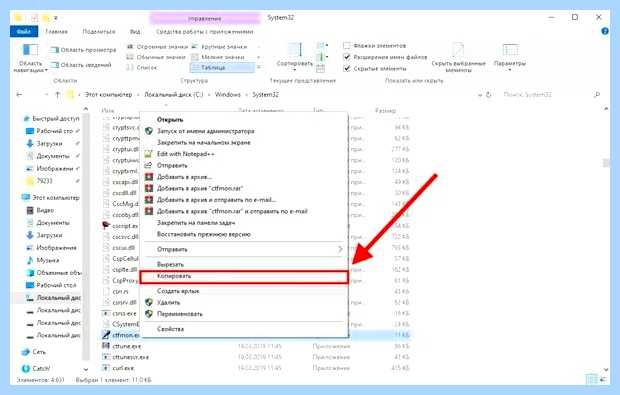Switch to details view status-bar icon
The height and width of the screenshot is (395, 620).
click(x=592, y=380)
